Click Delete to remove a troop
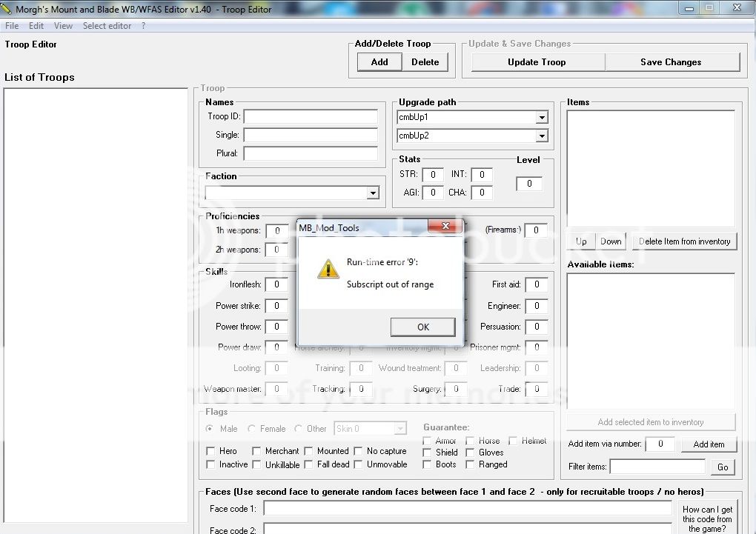The height and width of the screenshot is (534, 756). (425, 61)
